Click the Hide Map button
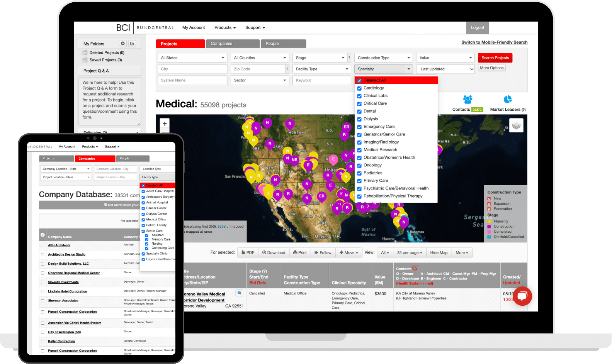This screenshot has width=612, height=364. point(439,253)
